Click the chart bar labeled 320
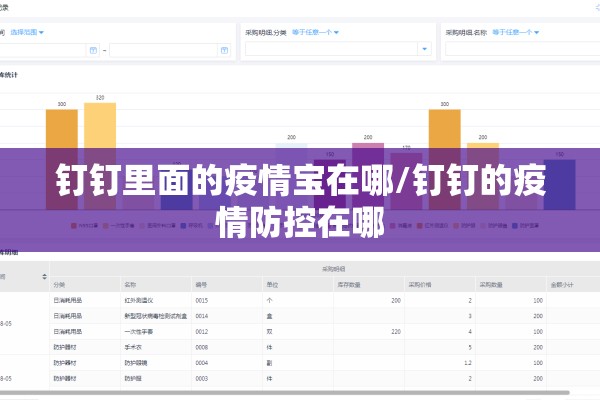 (x=100, y=156)
